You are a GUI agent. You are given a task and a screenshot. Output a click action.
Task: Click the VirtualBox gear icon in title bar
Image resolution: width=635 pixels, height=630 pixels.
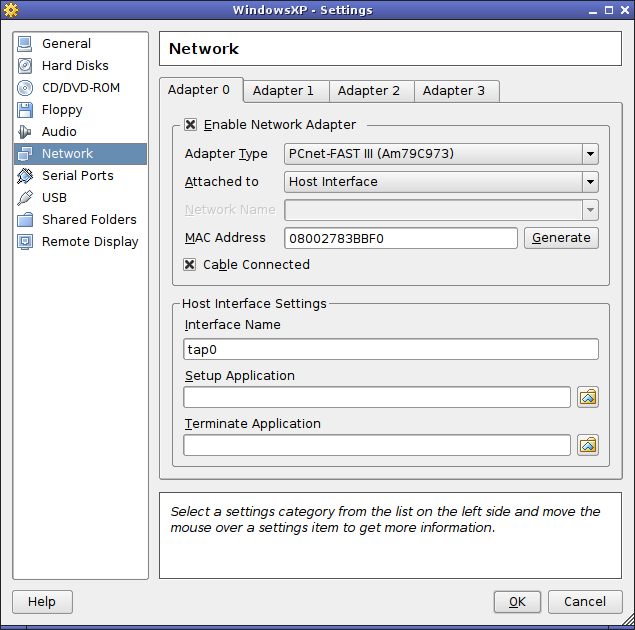click(11, 10)
